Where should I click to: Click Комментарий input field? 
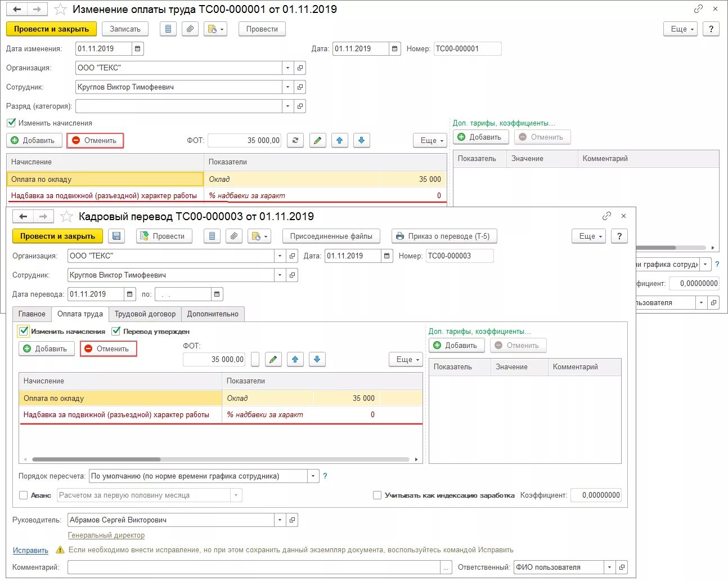click(x=254, y=567)
